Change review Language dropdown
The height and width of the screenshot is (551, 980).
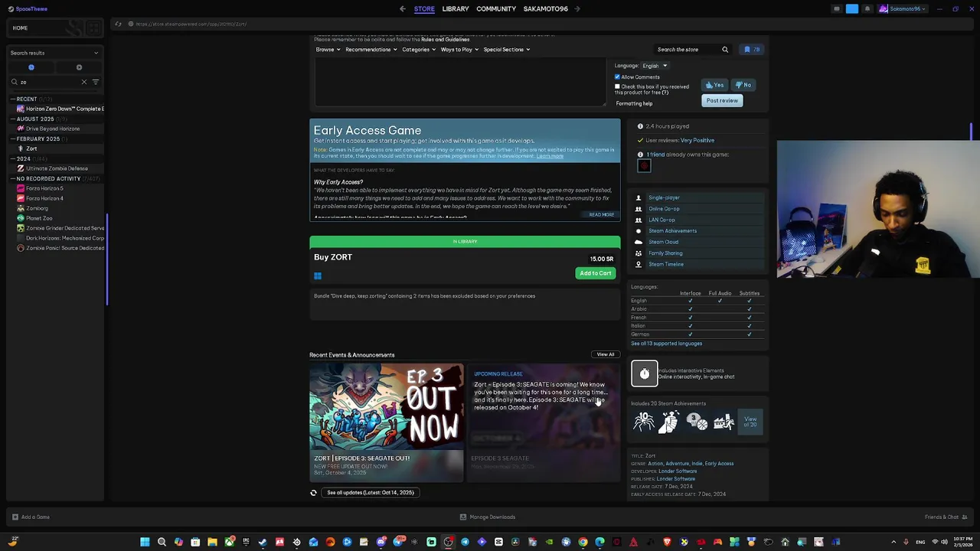655,66
